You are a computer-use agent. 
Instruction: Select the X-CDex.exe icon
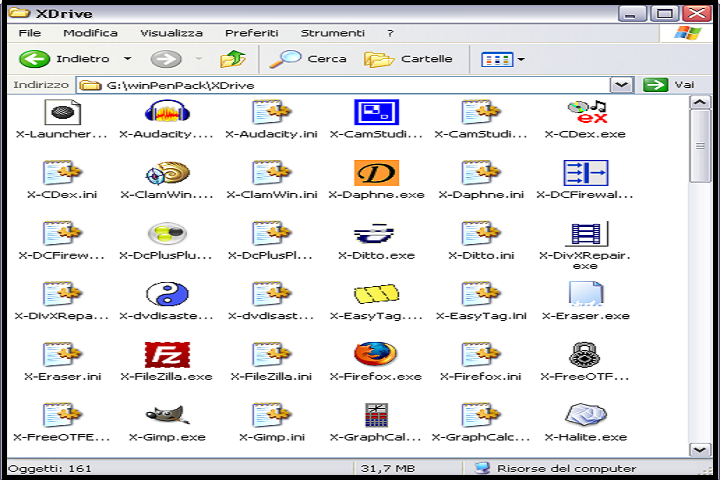point(585,112)
